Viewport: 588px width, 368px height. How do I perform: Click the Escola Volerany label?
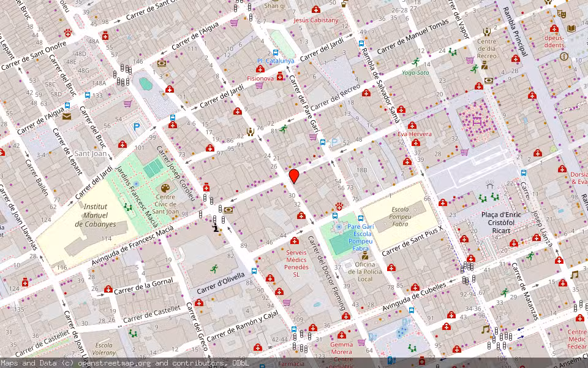(104, 349)
